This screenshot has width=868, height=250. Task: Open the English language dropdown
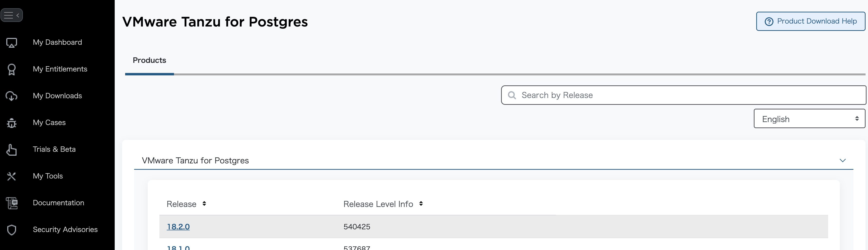click(809, 119)
